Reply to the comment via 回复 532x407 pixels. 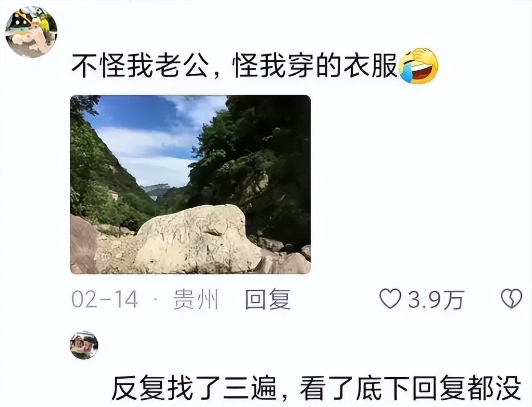pos(268,299)
